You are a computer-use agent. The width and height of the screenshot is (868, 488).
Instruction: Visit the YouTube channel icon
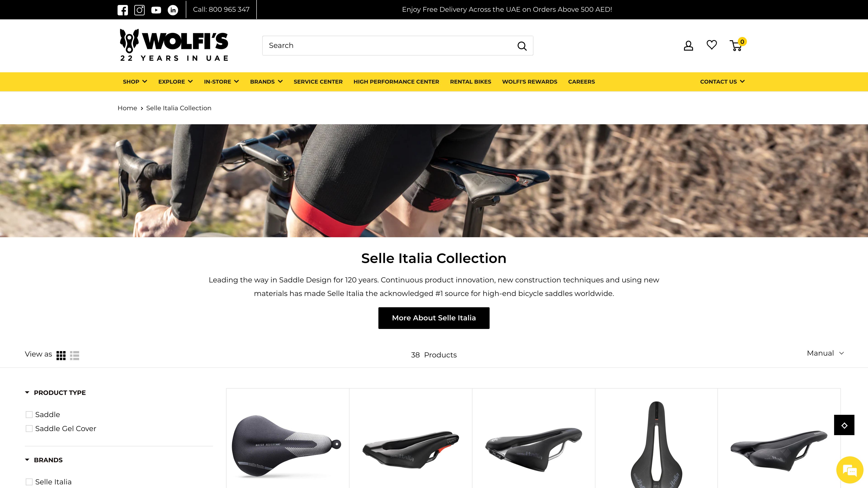(x=156, y=10)
